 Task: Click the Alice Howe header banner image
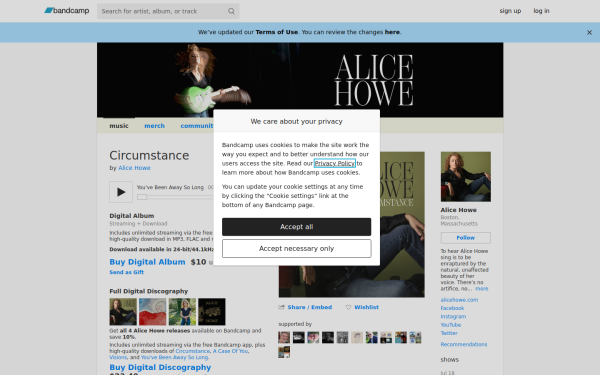point(300,80)
